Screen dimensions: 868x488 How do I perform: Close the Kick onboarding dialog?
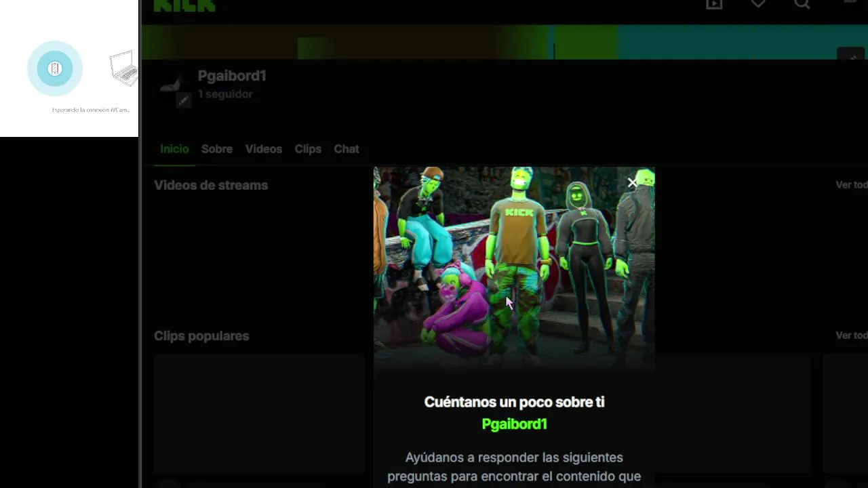[632, 182]
